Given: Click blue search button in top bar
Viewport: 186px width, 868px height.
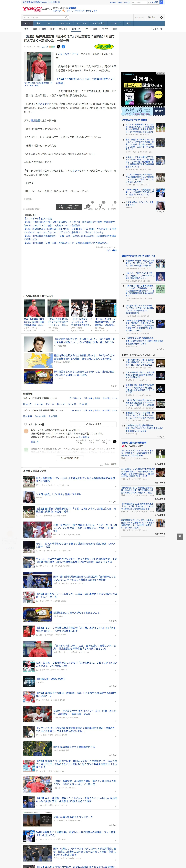Looking at the screenshot, I should pyautogui.click(x=161, y=2).
